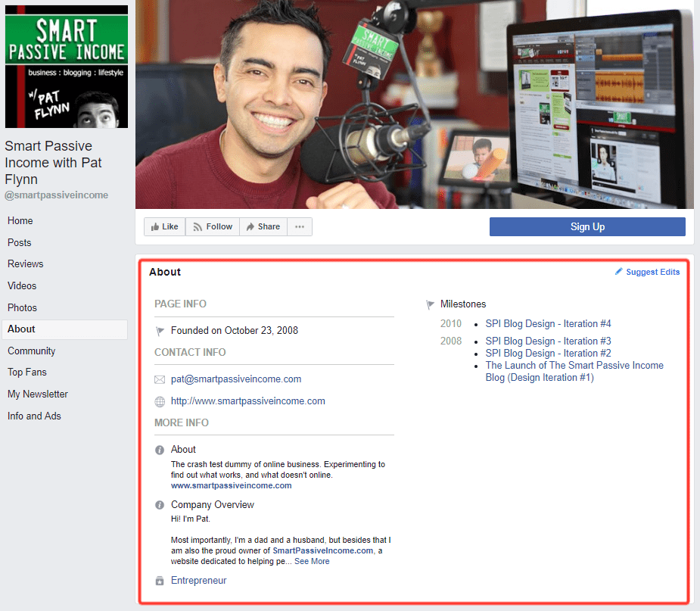The width and height of the screenshot is (700, 611).
Task: Click the thumbs-up Like button
Action: (x=165, y=227)
